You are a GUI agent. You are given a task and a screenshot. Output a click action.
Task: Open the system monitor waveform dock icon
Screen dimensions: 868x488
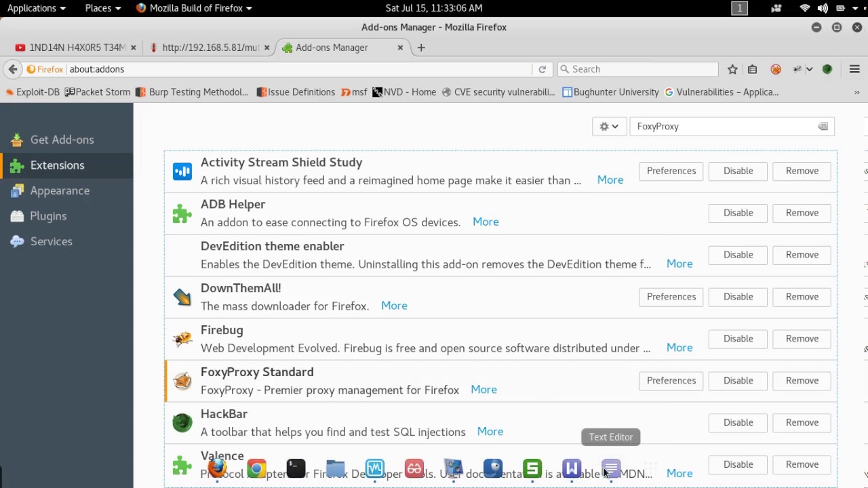click(x=374, y=468)
